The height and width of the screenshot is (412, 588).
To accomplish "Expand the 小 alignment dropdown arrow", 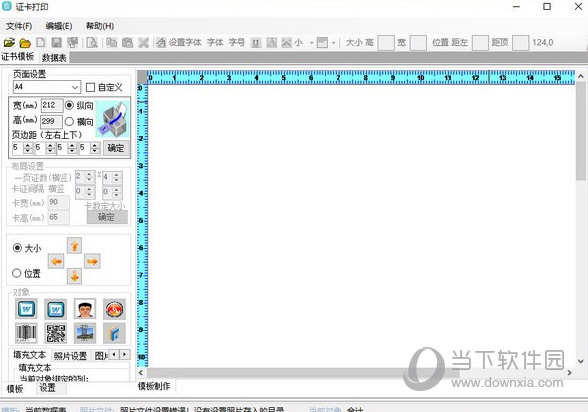I will point(312,43).
